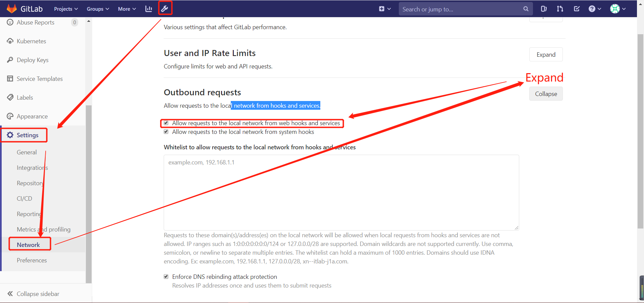This screenshot has height=303, width=644.
Task: Click the Deploy Keys key icon
Action: tap(10, 60)
